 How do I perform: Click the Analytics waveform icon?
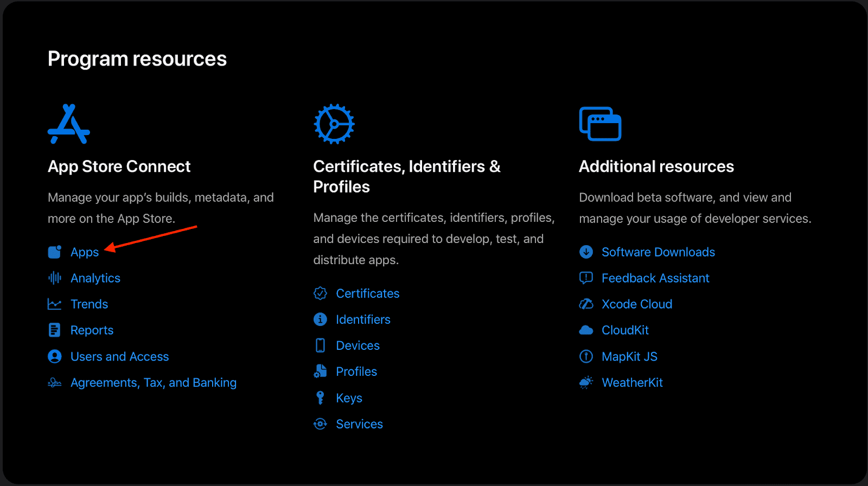point(55,278)
